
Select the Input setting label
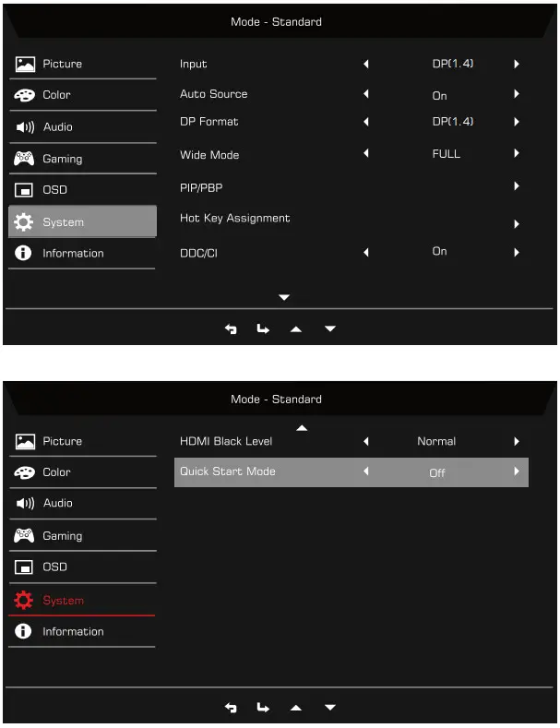tap(194, 65)
